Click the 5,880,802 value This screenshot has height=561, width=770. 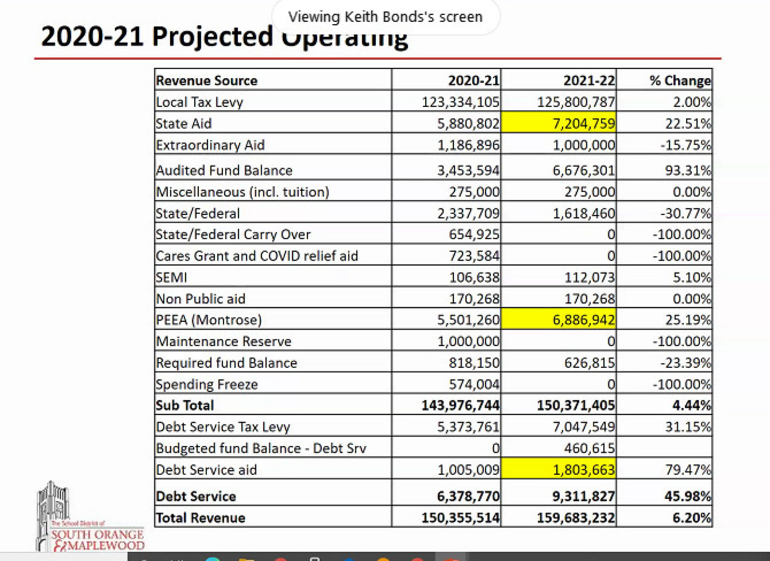point(468,123)
